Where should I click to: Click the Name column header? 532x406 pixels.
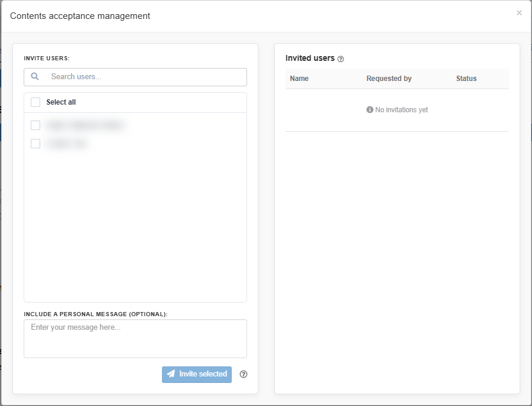pyautogui.click(x=299, y=79)
